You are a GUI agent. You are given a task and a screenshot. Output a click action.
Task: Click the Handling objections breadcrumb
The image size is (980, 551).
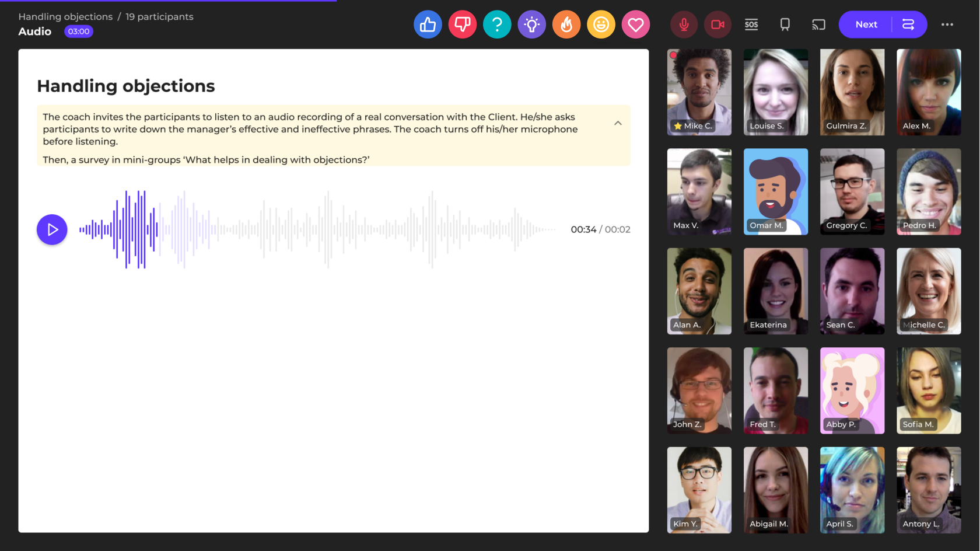(65, 17)
